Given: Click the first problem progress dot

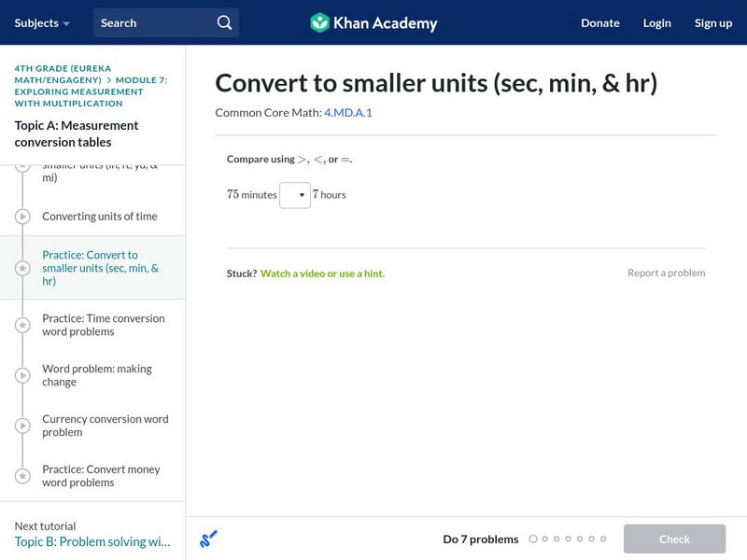Looking at the screenshot, I should click(x=534, y=539).
